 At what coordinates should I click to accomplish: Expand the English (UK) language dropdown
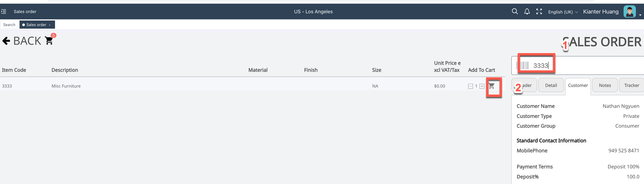pyautogui.click(x=563, y=12)
